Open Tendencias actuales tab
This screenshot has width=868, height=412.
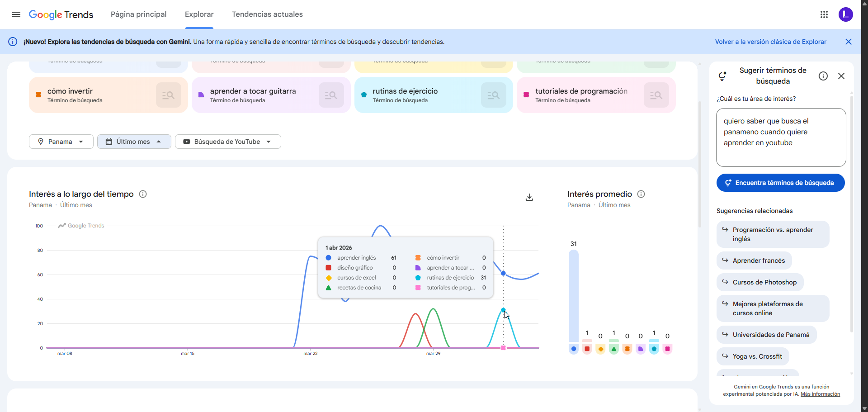point(268,14)
